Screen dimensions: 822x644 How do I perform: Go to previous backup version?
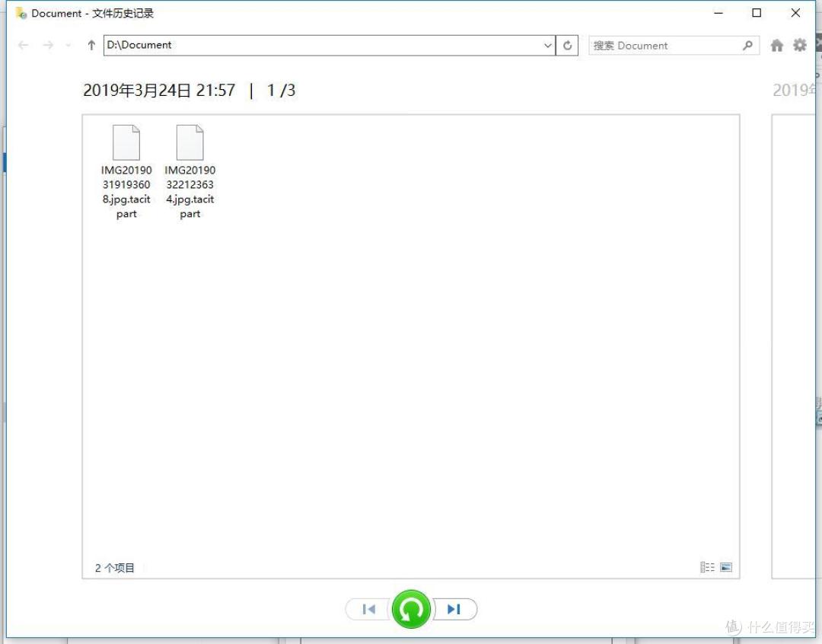coord(368,609)
